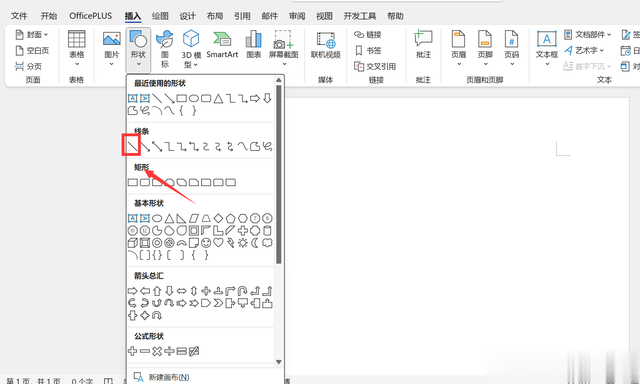Select the straight line shape under 线条

tap(132, 146)
